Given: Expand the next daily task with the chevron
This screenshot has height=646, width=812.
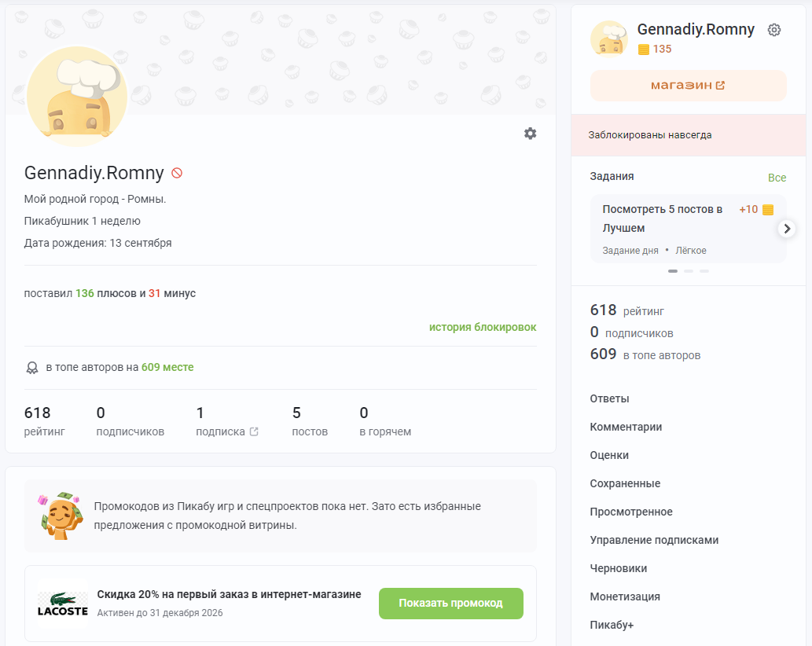Looking at the screenshot, I should tap(786, 229).
